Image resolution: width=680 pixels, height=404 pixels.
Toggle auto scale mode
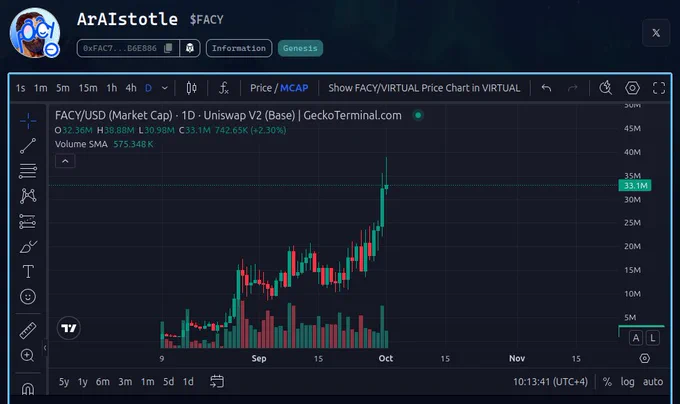coord(653,381)
